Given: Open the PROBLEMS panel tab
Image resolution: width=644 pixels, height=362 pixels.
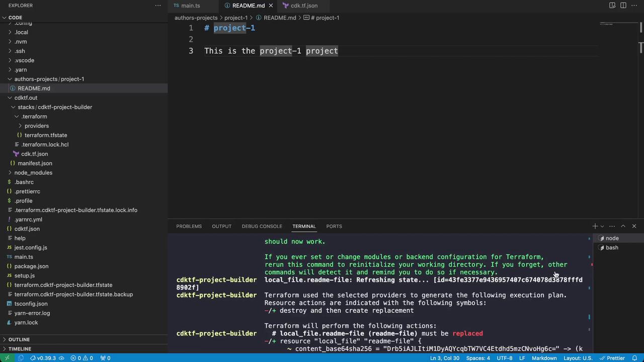Looking at the screenshot, I should pos(189,226).
